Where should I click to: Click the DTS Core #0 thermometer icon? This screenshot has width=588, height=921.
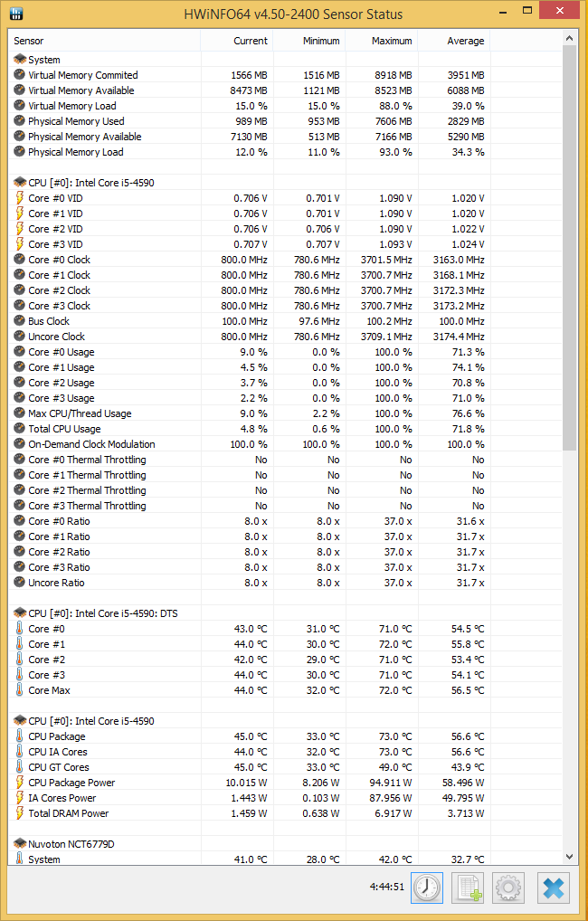coord(19,629)
